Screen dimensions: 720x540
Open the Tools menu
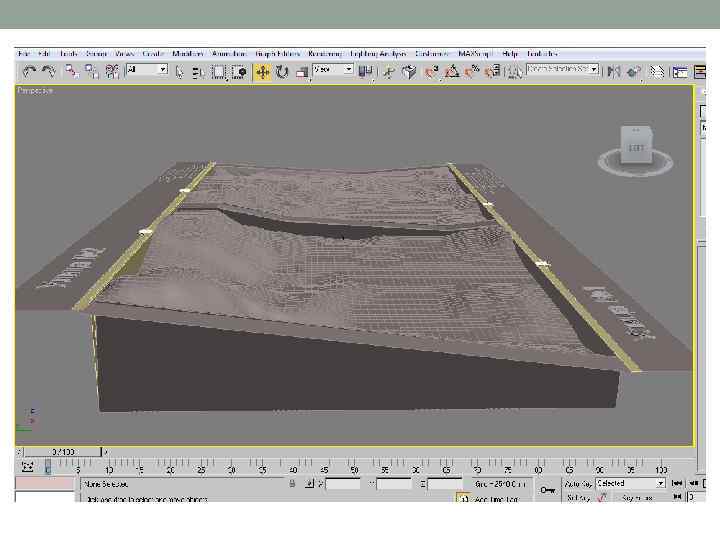(x=68, y=54)
